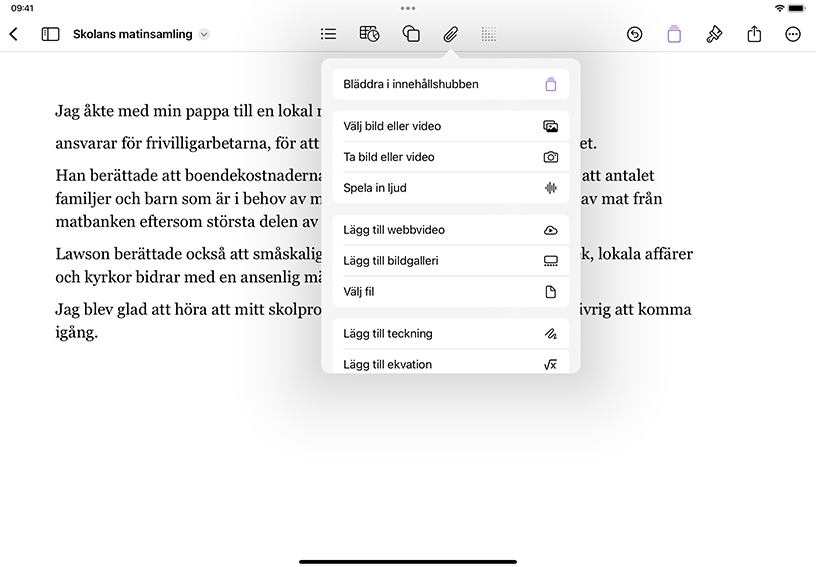
Task: Open the more options ellipsis button
Action: [x=793, y=34]
